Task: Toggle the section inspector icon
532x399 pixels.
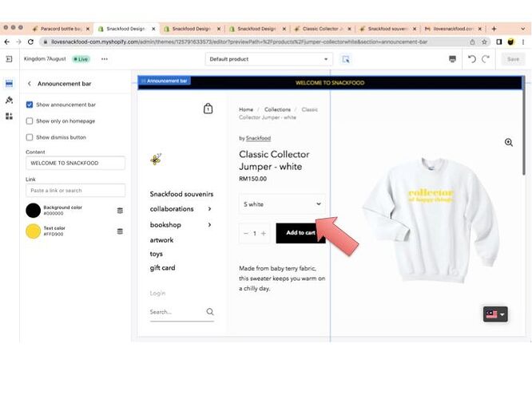Action: (x=346, y=59)
